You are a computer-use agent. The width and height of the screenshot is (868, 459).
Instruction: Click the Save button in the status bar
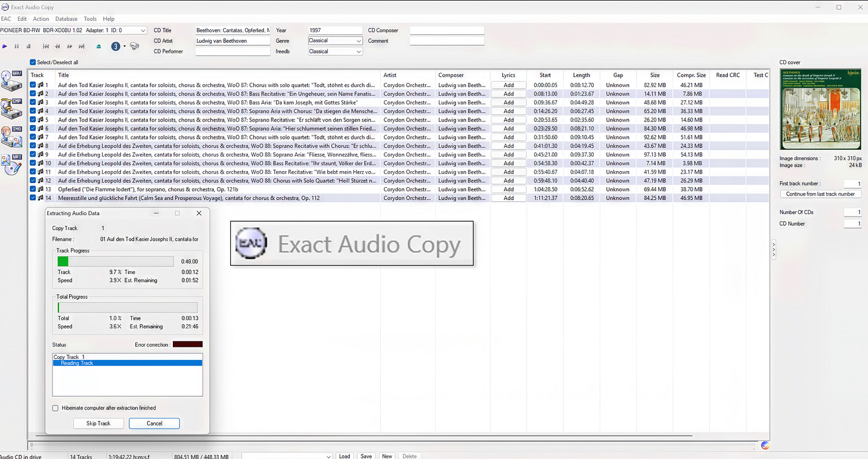pyautogui.click(x=366, y=456)
